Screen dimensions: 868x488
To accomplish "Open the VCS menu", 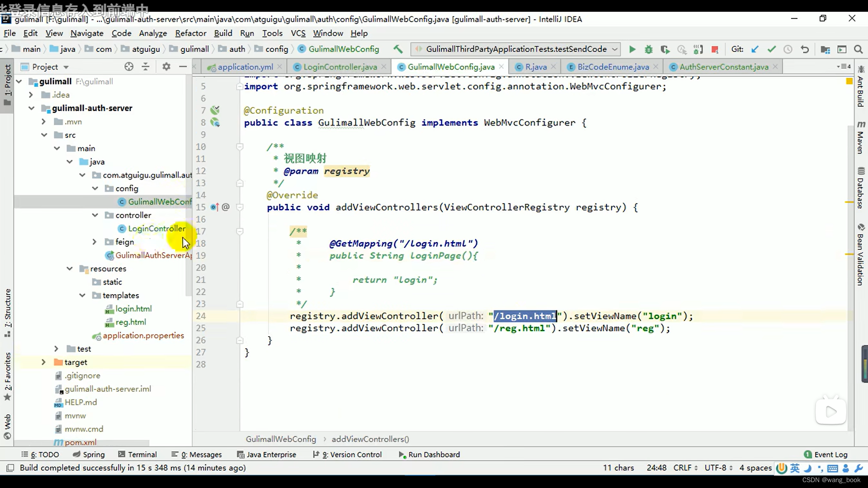I will (x=298, y=33).
